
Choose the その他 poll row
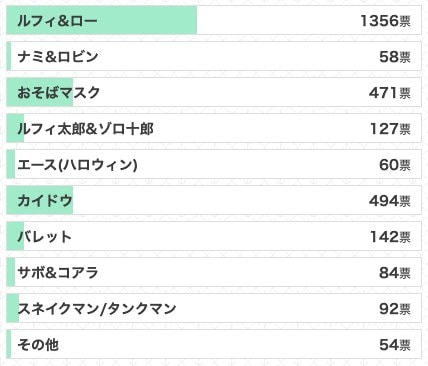(x=214, y=344)
